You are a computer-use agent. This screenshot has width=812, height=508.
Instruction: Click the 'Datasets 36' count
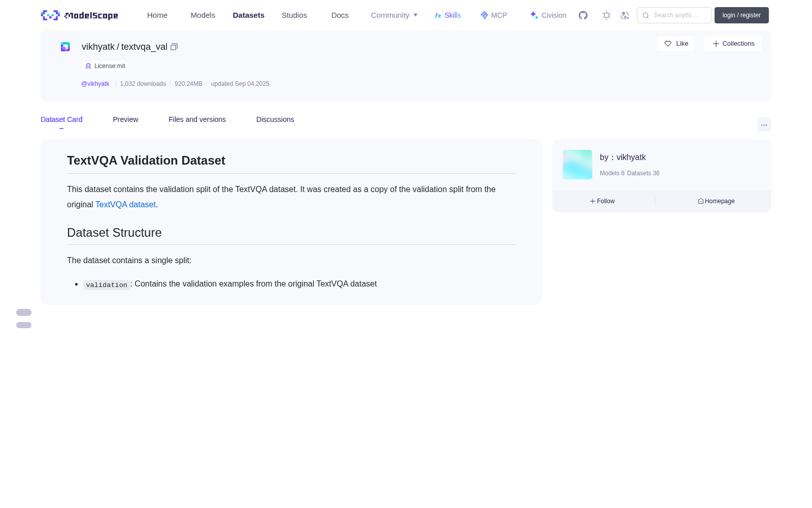pyautogui.click(x=644, y=173)
